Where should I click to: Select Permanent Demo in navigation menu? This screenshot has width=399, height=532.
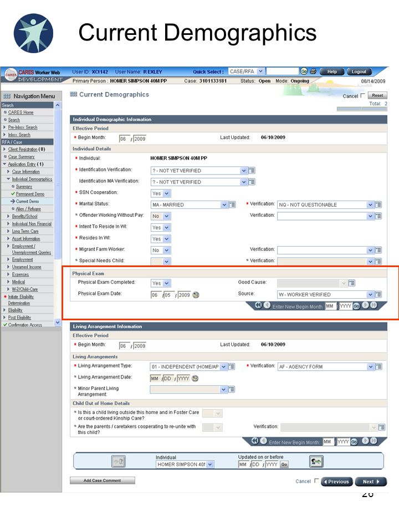pos(30,194)
